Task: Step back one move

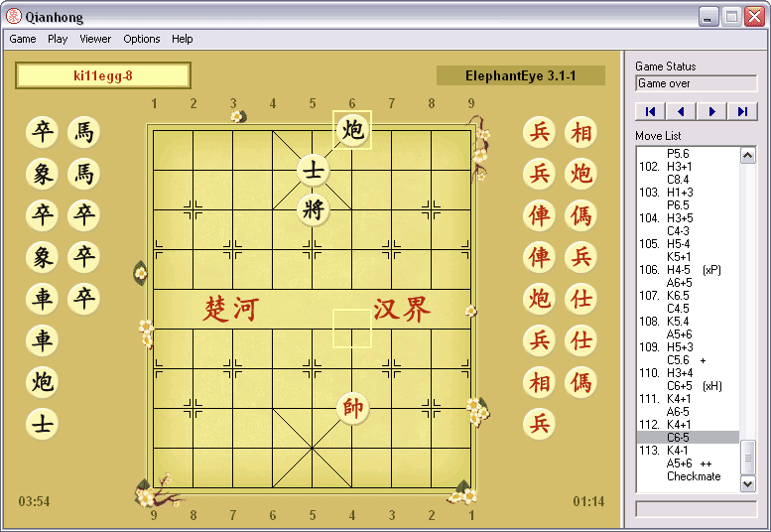Action: tap(681, 111)
